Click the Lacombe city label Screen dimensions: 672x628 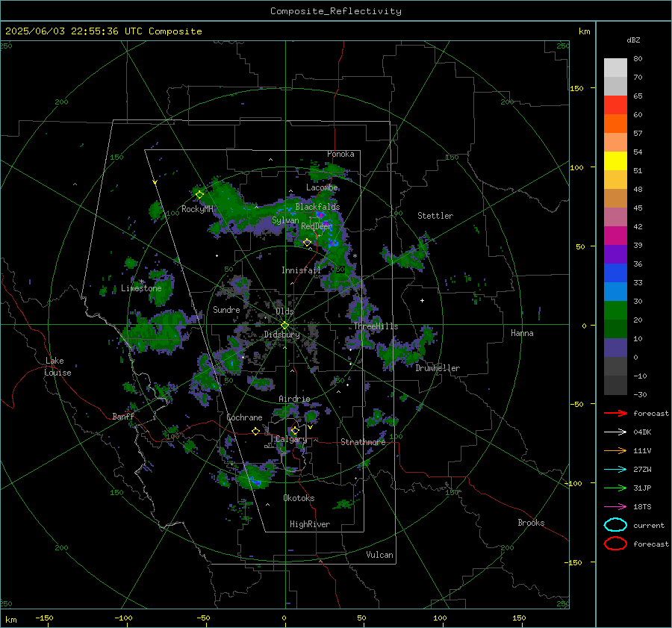tap(322, 187)
